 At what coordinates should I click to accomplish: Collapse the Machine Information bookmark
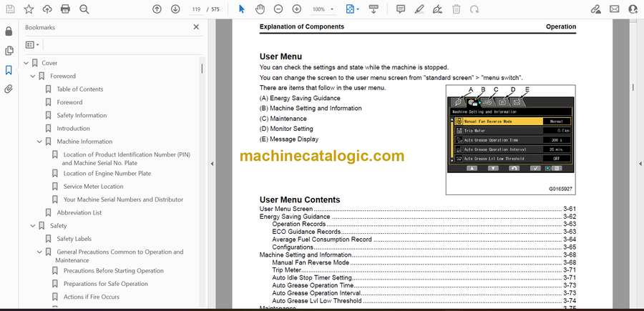39,142
